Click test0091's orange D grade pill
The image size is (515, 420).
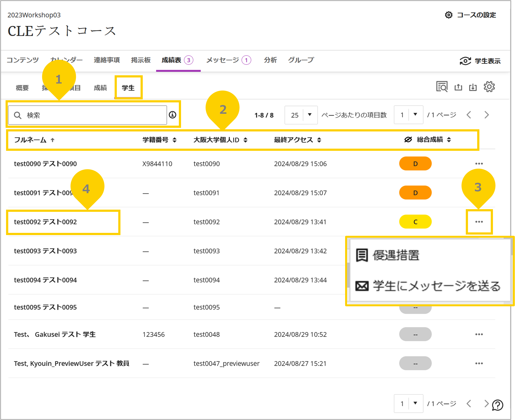(x=415, y=193)
